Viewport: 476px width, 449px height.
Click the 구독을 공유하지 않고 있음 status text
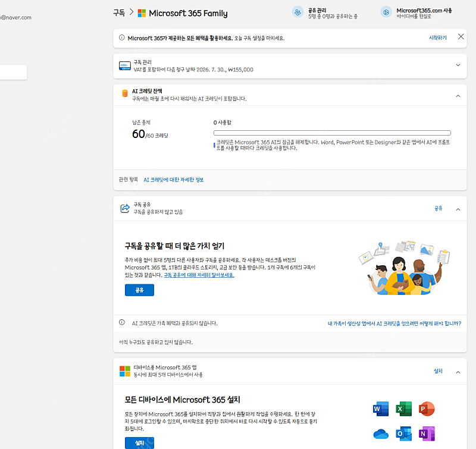click(158, 212)
